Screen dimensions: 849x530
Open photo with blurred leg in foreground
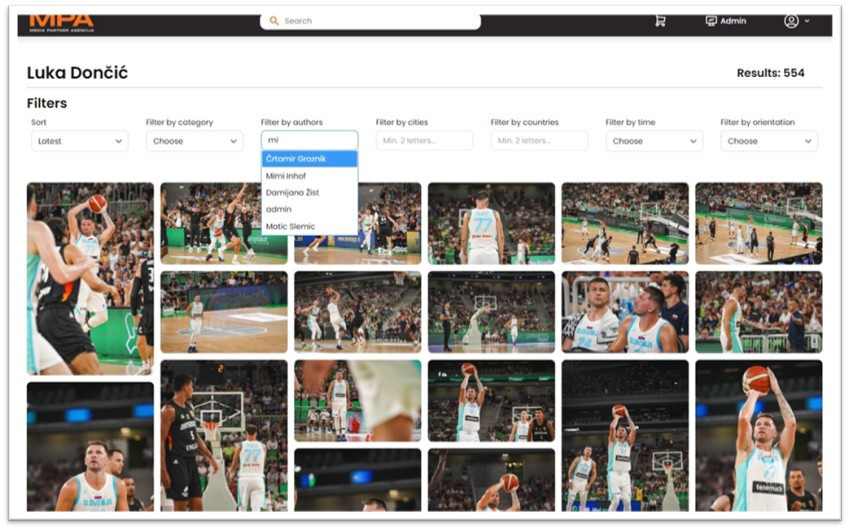pos(357,401)
